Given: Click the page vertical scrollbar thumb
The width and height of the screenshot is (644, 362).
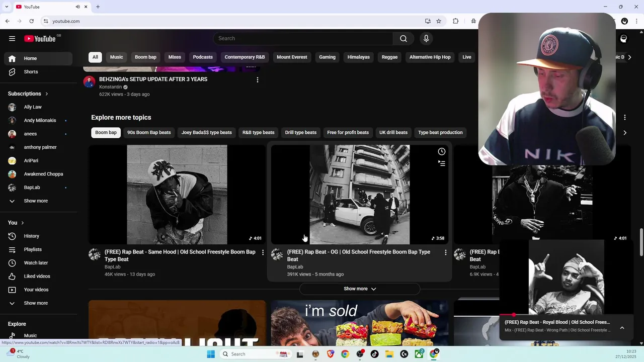Looking at the screenshot, I should 641,242.
